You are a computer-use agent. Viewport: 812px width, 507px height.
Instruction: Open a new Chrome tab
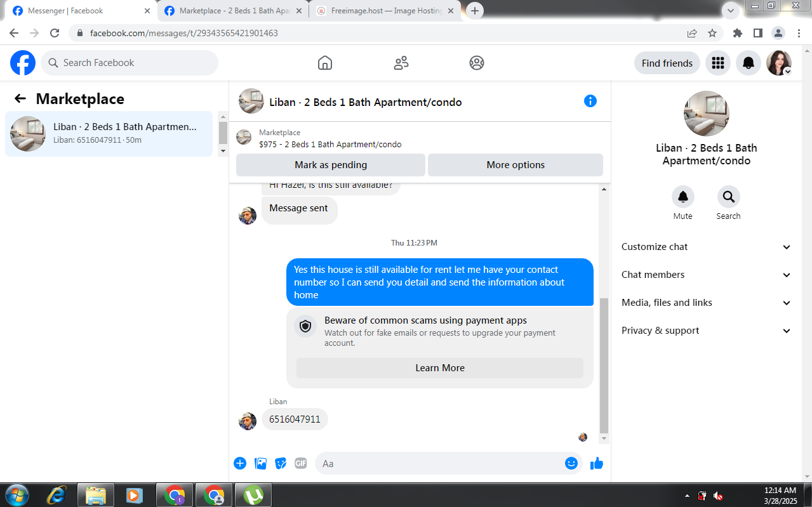click(475, 11)
